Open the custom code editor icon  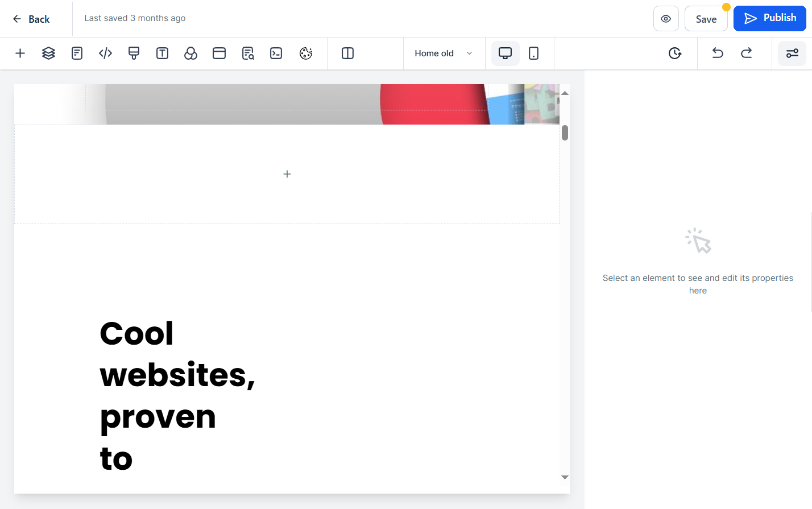click(105, 53)
